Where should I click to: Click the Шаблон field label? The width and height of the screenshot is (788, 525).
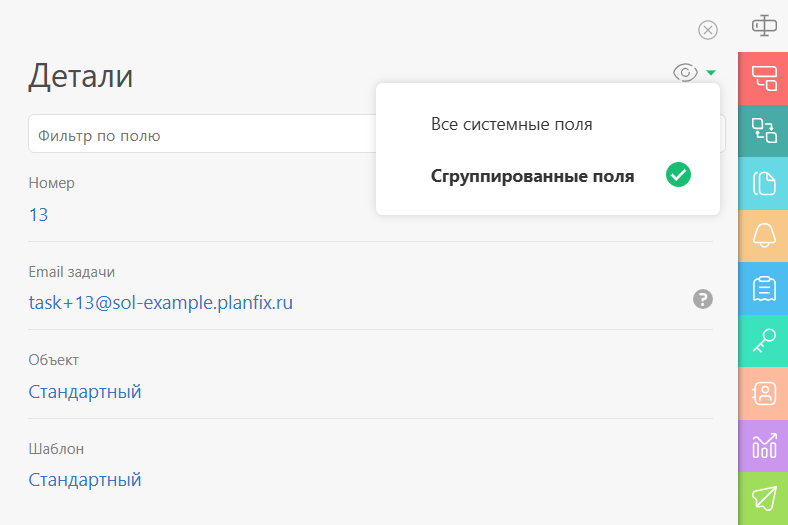point(56,449)
